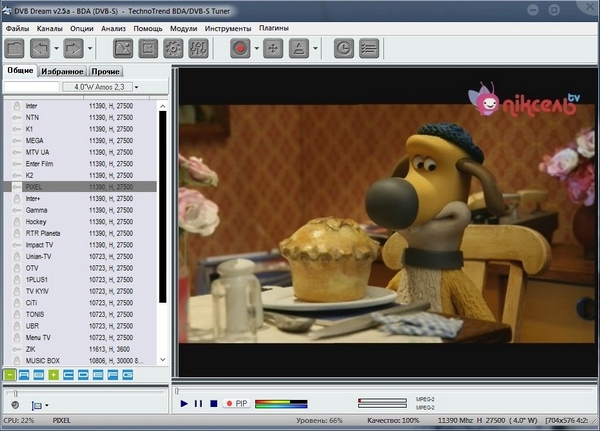600x431 pixels.
Task: Pause playback with the pause button
Action: point(198,403)
